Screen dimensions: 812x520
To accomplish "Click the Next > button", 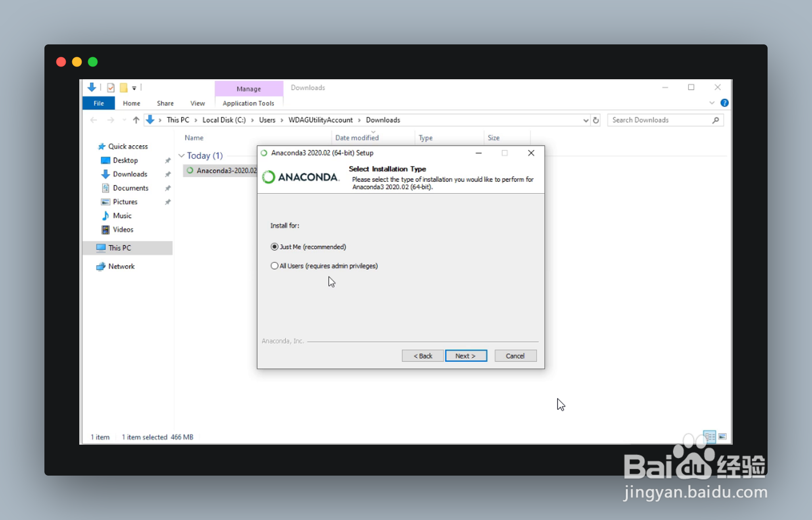I will [x=465, y=356].
